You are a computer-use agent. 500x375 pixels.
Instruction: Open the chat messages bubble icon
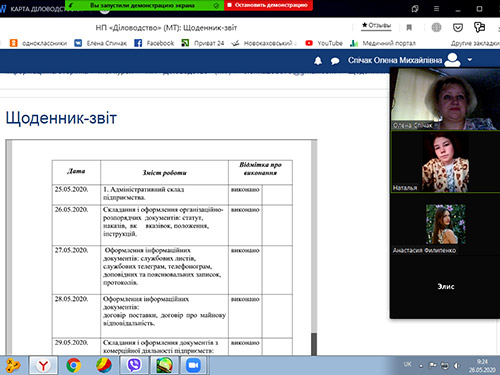point(335,61)
